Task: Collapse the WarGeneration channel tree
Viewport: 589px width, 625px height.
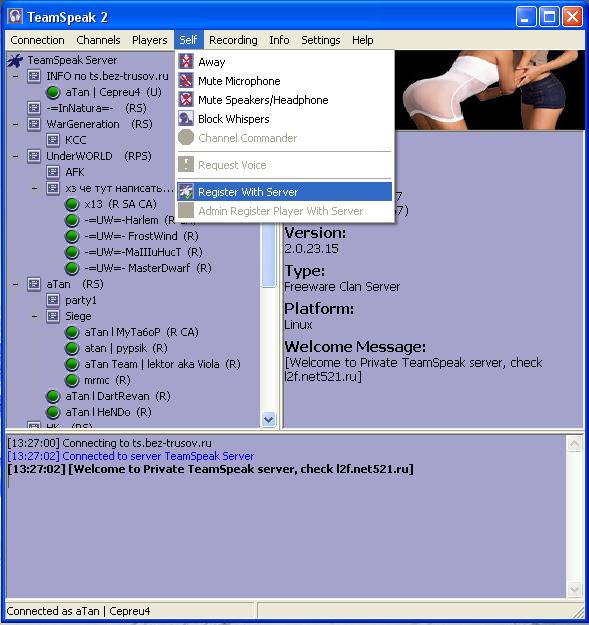Action: (16, 124)
